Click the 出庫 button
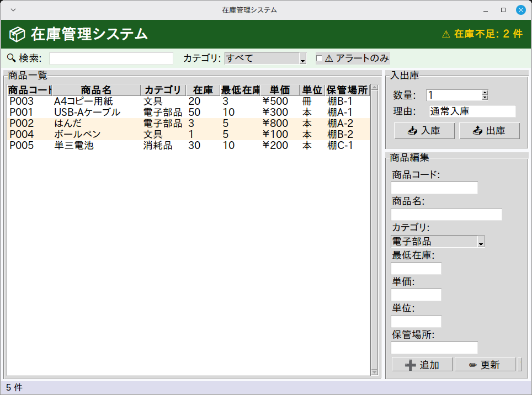This screenshot has height=395, width=532. coord(490,131)
